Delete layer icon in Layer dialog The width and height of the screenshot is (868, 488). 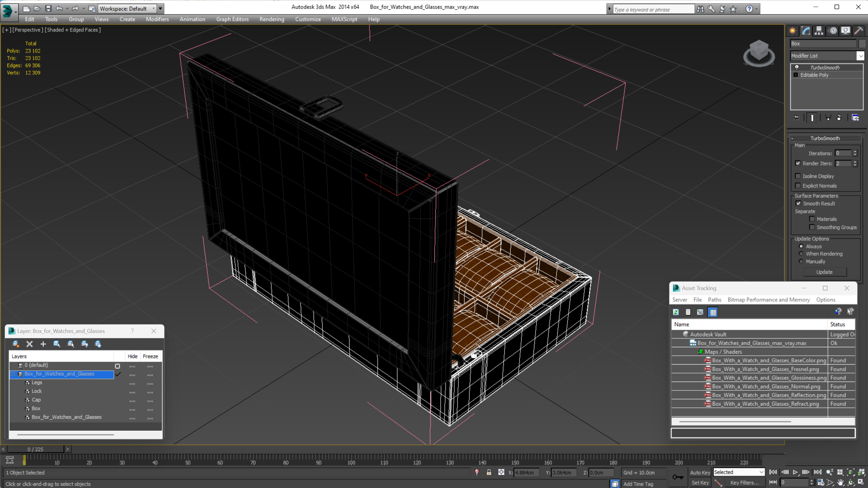[29, 344]
